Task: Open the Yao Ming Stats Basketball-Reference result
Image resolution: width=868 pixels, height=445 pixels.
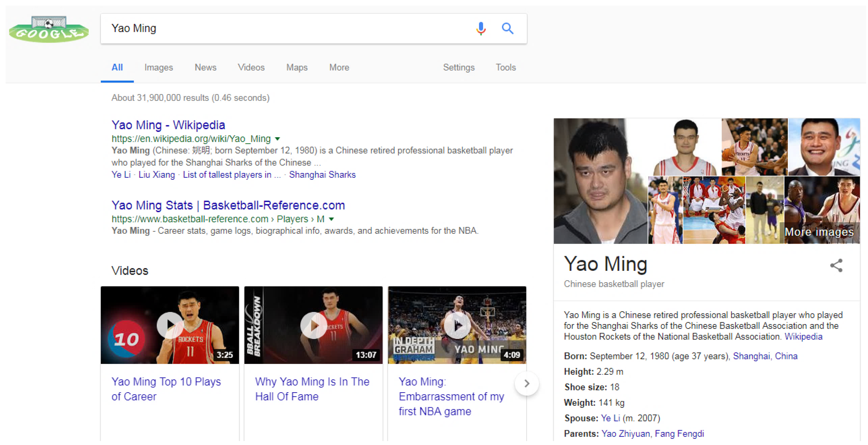Action: click(228, 205)
